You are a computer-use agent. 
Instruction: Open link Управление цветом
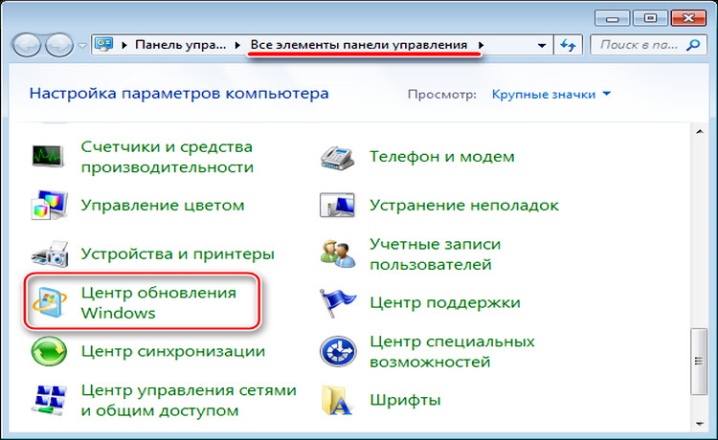[163, 205]
